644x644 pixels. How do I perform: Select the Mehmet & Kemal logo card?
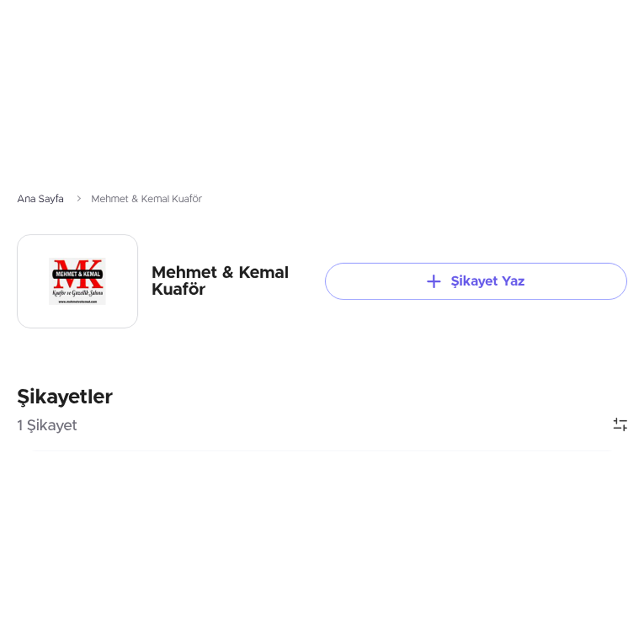(x=77, y=281)
